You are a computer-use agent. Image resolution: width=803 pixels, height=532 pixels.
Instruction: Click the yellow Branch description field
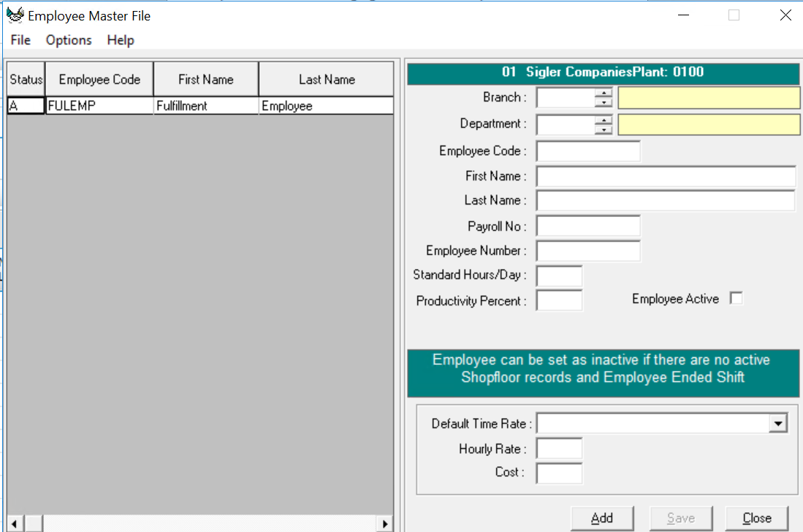click(x=709, y=97)
